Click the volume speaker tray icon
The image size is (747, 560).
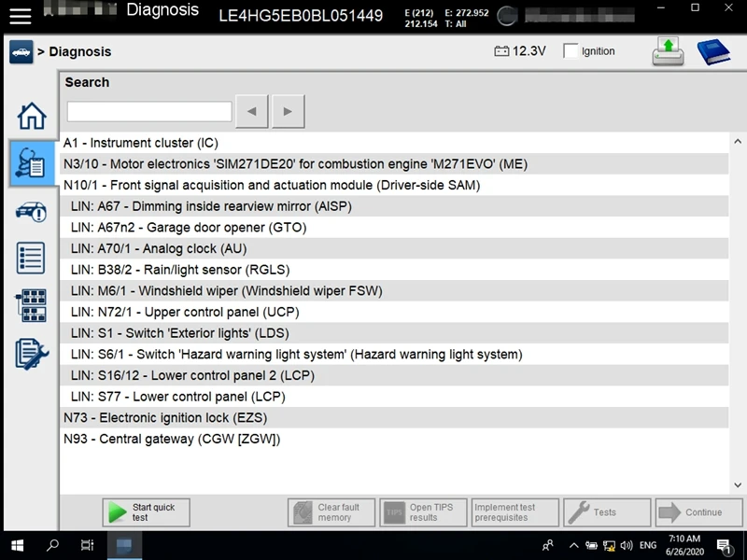click(627, 546)
